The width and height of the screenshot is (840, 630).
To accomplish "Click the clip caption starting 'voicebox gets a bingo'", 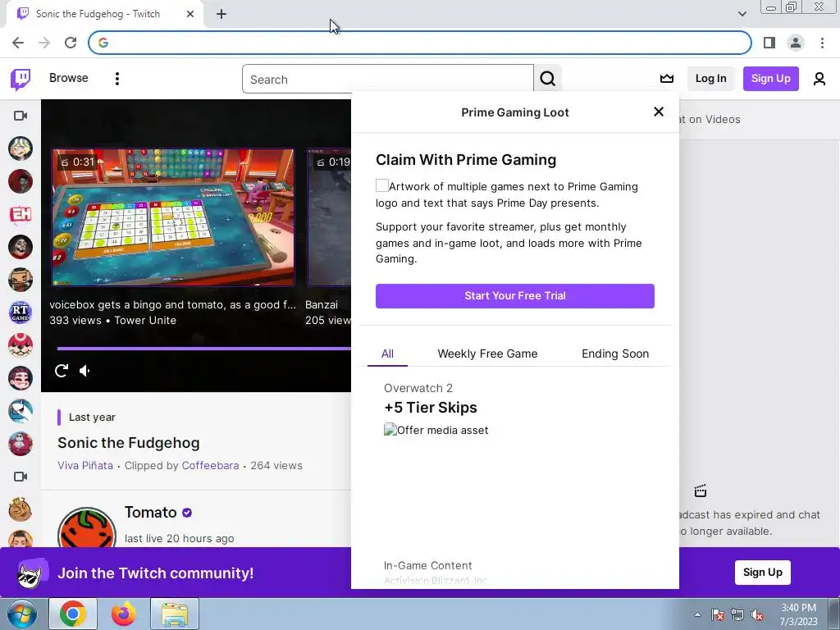I will (x=172, y=305).
